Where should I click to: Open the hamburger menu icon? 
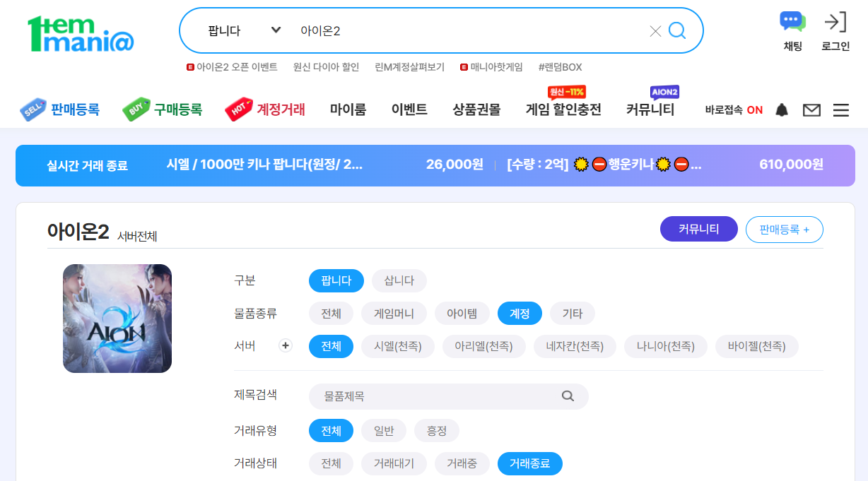[841, 110]
